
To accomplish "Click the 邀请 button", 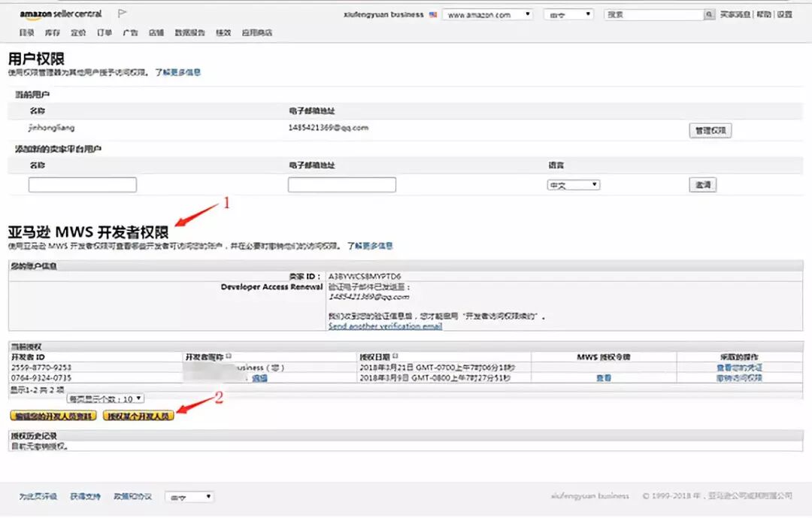I will pos(703,185).
